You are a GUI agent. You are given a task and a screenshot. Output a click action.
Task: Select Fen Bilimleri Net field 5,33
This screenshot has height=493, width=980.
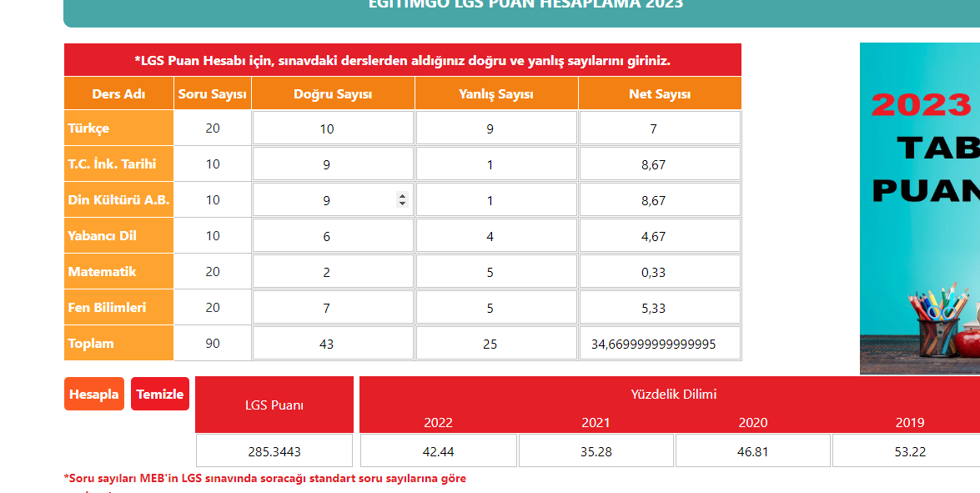660,308
